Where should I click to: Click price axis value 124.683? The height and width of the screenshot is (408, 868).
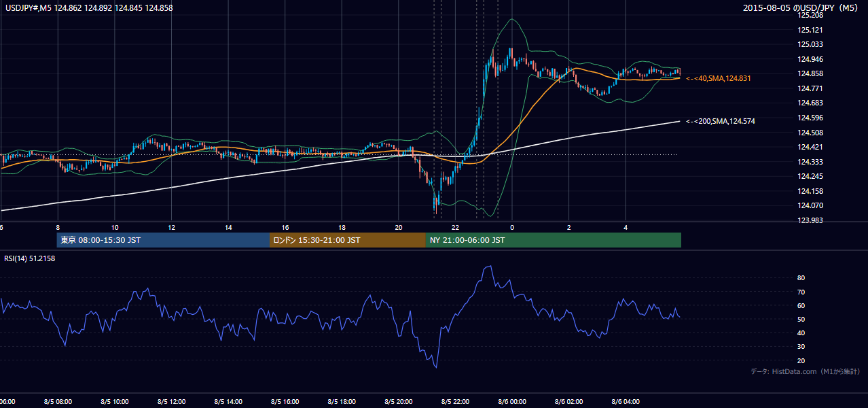[810, 103]
